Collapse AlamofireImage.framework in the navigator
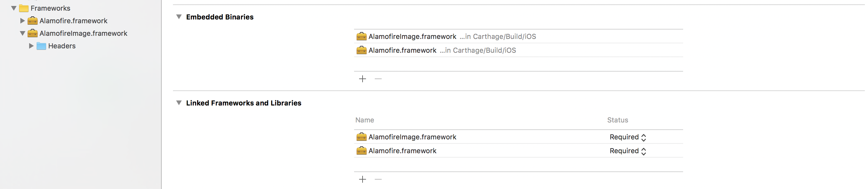 pos(22,33)
